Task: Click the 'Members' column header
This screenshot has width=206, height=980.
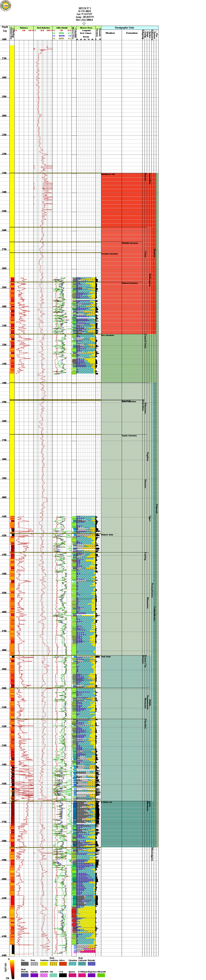Action: point(110,33)
